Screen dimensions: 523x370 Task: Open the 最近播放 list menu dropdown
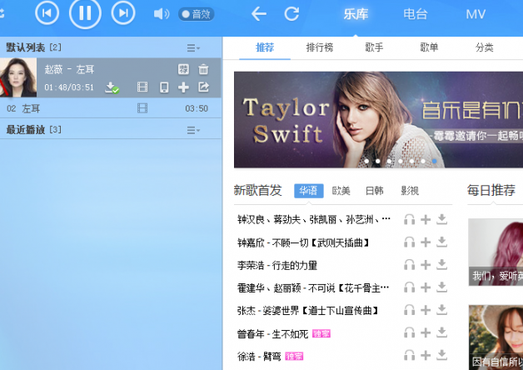[193, 130]
